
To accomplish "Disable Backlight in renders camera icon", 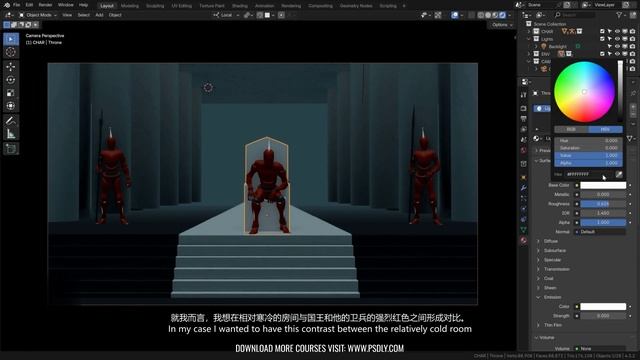I will pos(632,46).
